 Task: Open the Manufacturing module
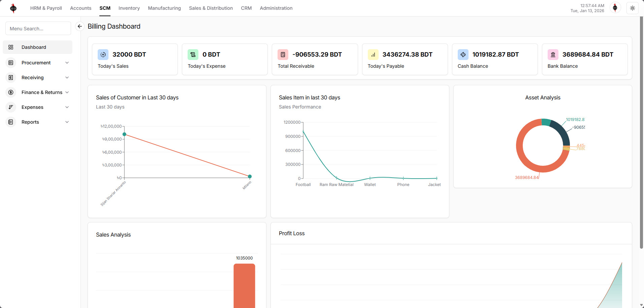(x=164, y=8)
